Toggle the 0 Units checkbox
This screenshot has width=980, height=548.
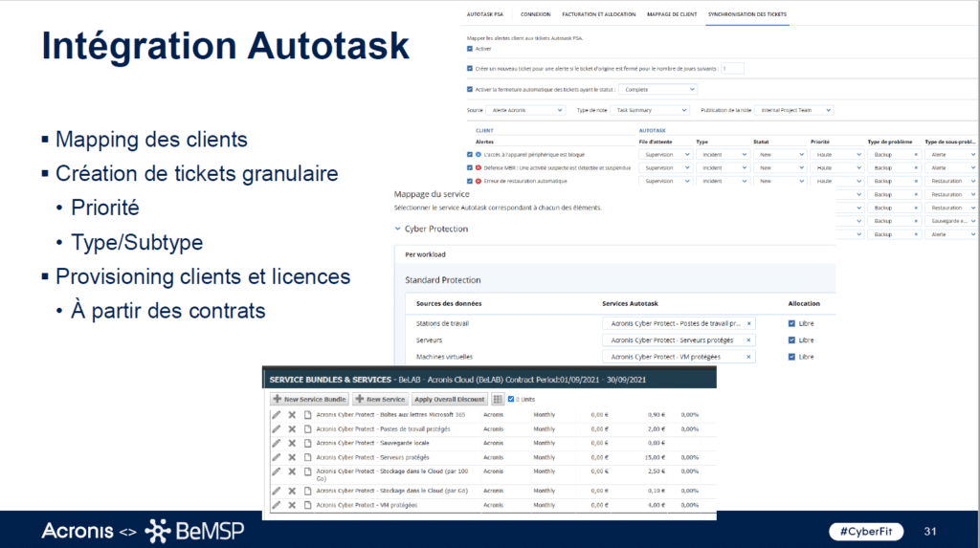tap(511, 399)
